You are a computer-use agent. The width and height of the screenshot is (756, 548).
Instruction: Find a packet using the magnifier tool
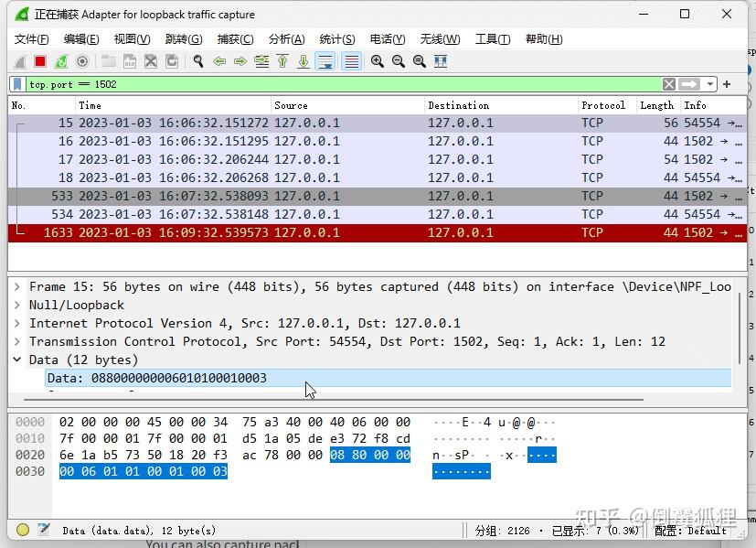point(197,61)
